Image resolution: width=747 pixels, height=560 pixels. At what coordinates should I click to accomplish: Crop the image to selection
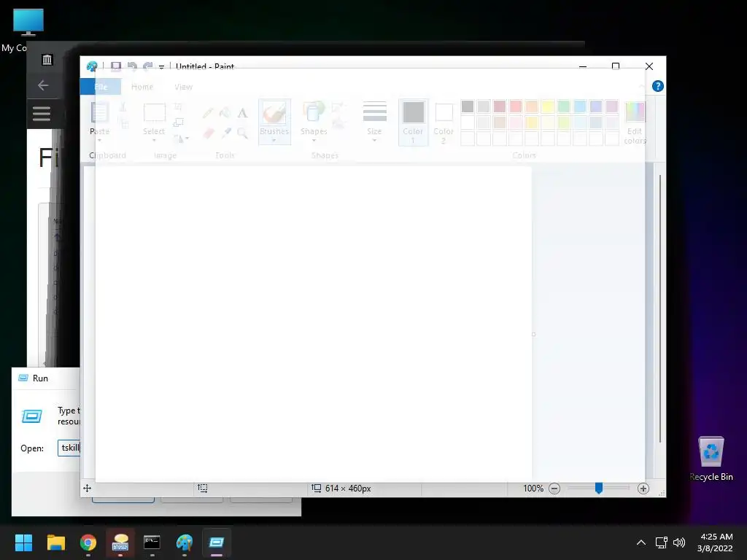178,107
